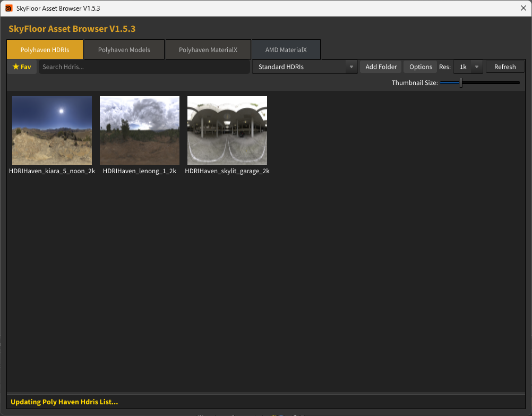Click the Thumbnail Size slider handle

pyautogui.click(x=461, y=82)
